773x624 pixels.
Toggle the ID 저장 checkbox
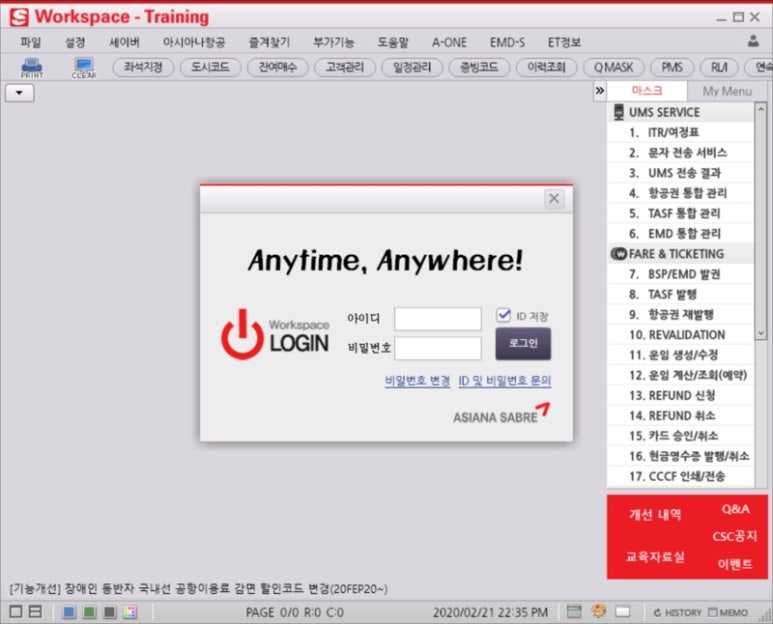pos(503,315)
